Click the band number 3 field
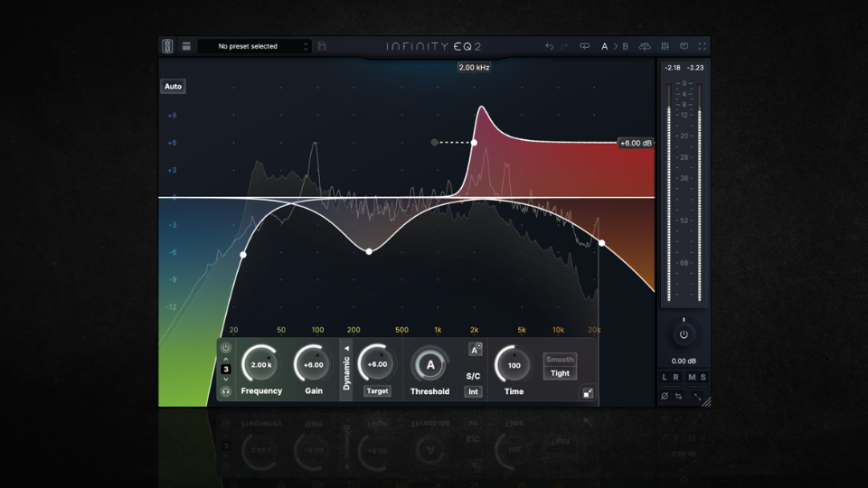The image size is (868, 488). pyautogui.click(x=226, y=369)
